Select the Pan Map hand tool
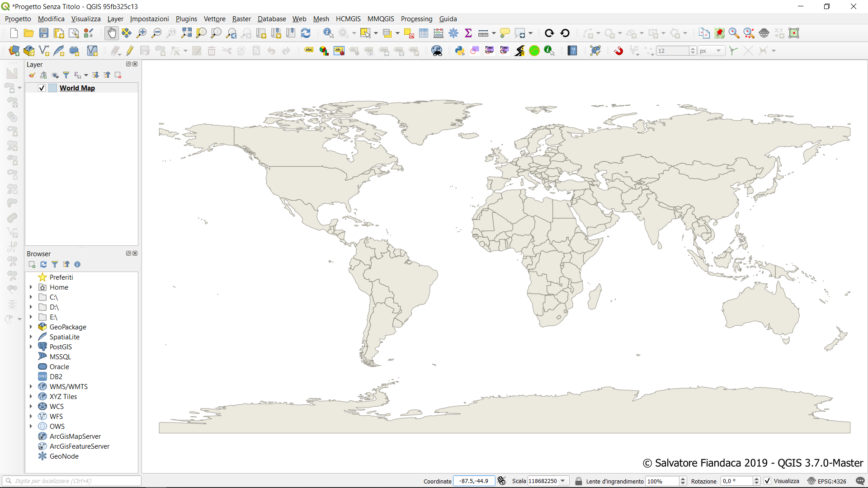Image resolution: width=868 pixels, height=488 pixels. click(x=111, y=33)
